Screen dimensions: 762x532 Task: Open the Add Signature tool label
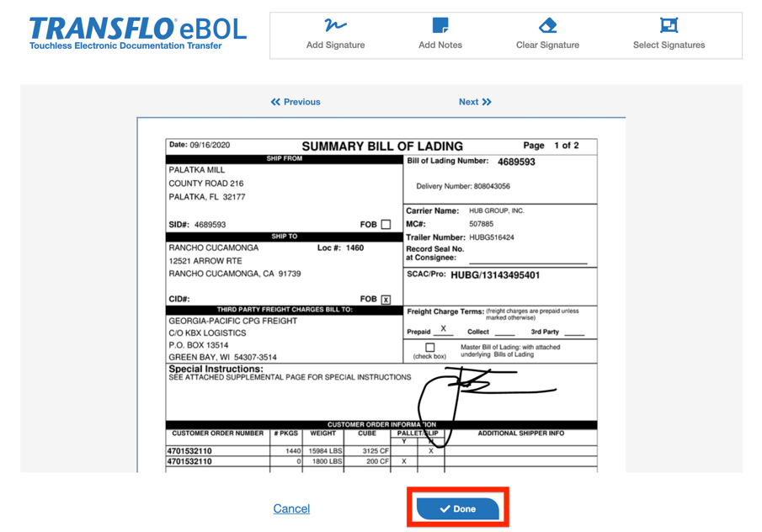point(335,45)
